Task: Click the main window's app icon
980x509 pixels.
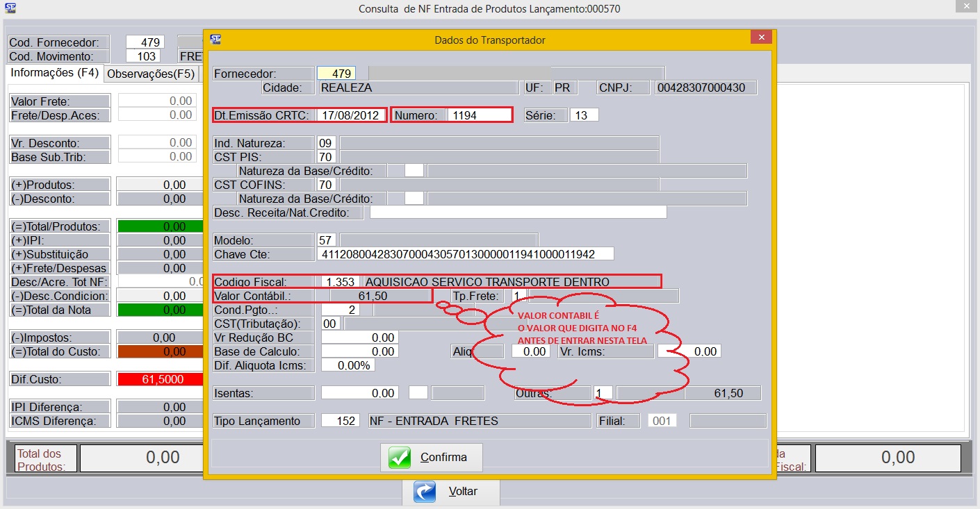Action: tap(10, 9)
